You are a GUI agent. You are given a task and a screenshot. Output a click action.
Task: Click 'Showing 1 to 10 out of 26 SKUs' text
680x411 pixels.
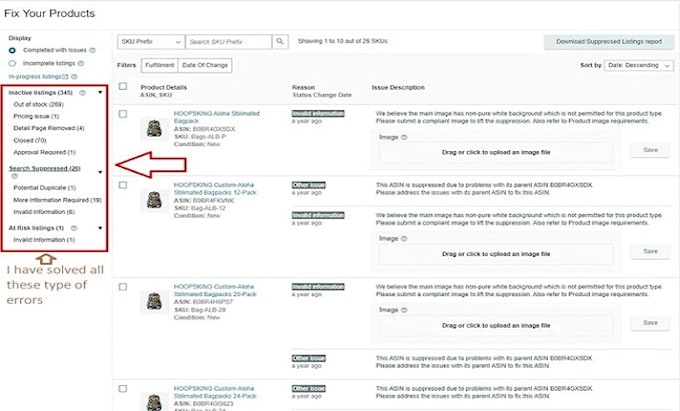coord(343,41)
